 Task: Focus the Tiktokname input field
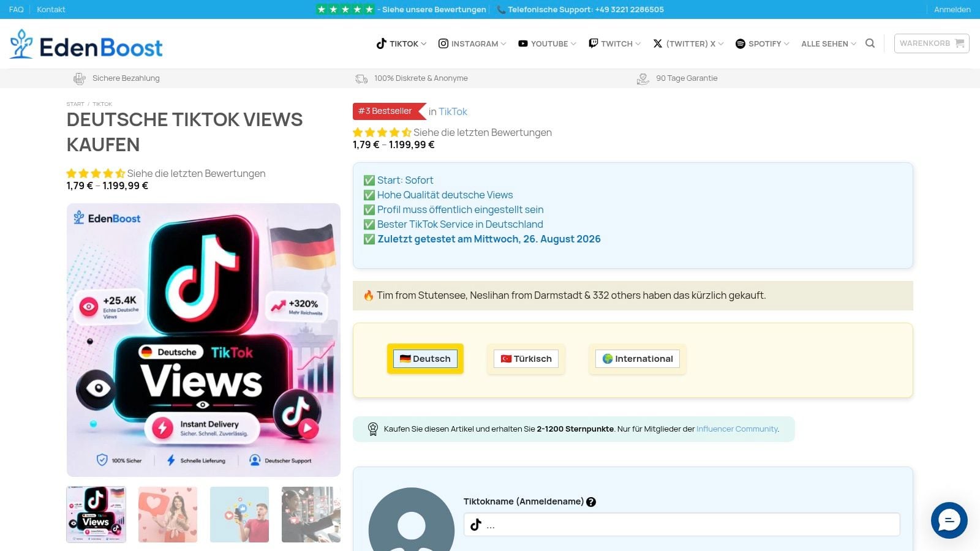pyautogui.click(x=682, y=525)
